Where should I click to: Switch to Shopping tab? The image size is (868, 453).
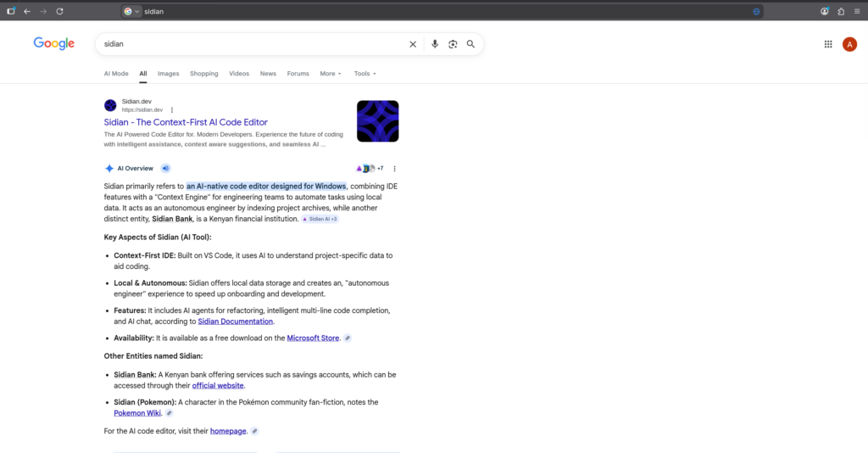203,74
